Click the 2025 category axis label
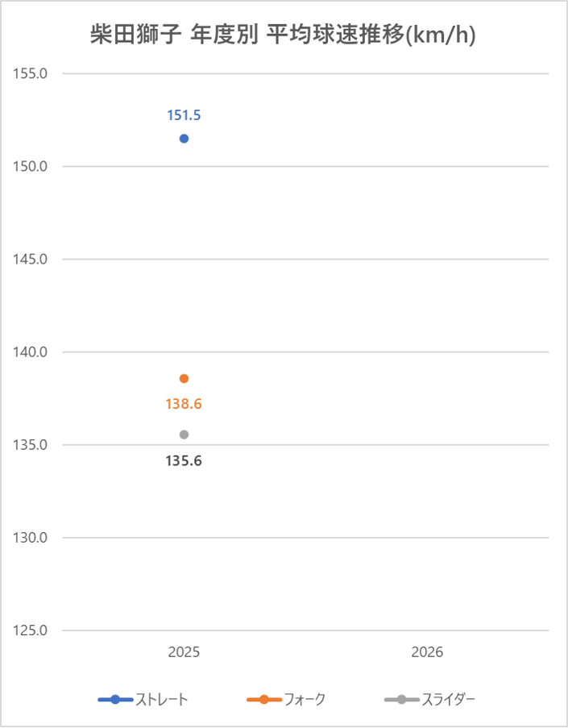Image resolution: width=568 pixels, height=728 pixels. (184, 652)
